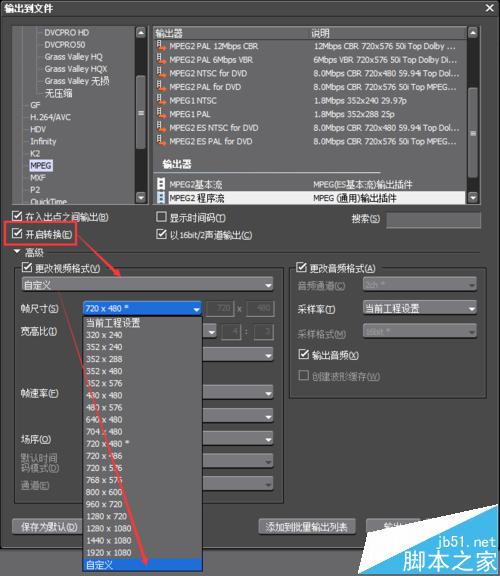The height and width of the screenshot is (576, 500).
Task: Select row MPEG2基本流 exporter
Action: click(x=310, y=184)
